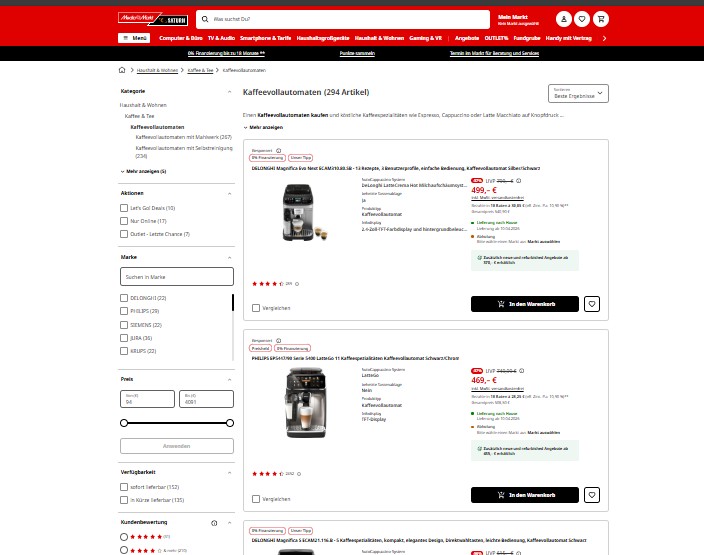
Task: Tick the Nur Online filter checkbox
Action: (x=124, y=221)
